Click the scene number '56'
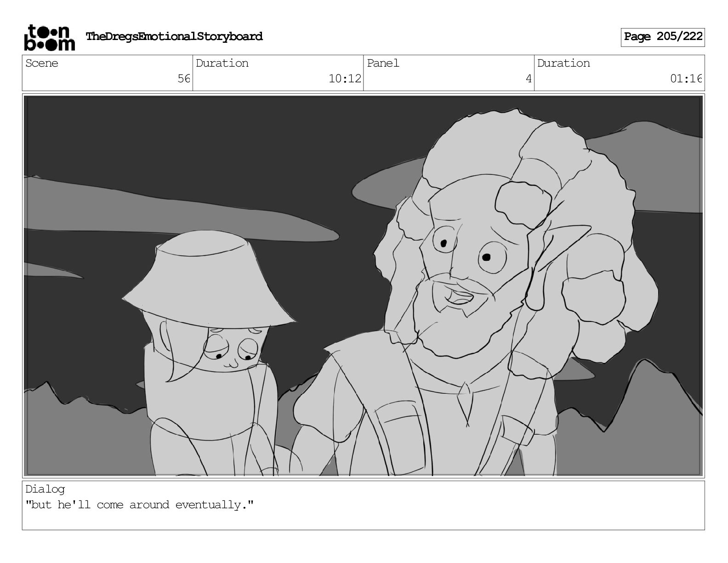 pos(184,79)
